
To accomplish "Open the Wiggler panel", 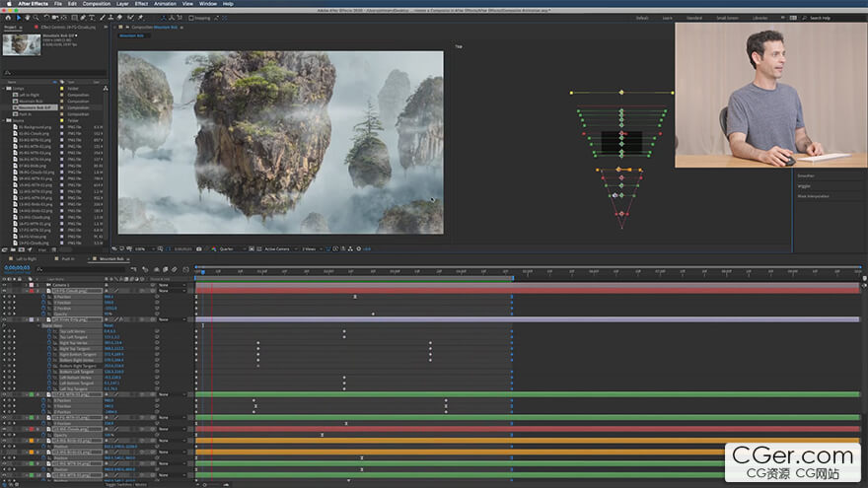I will click(804, 186).
